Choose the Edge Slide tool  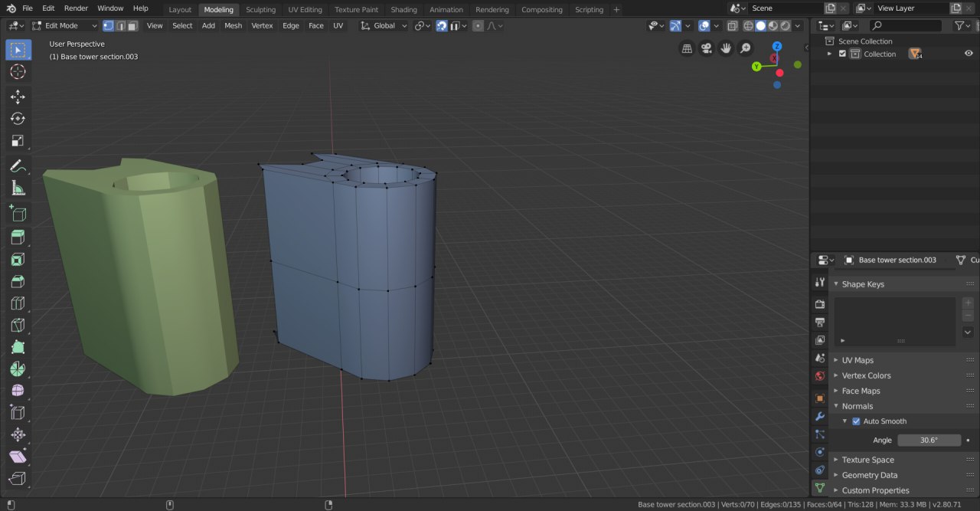point(18,414)
